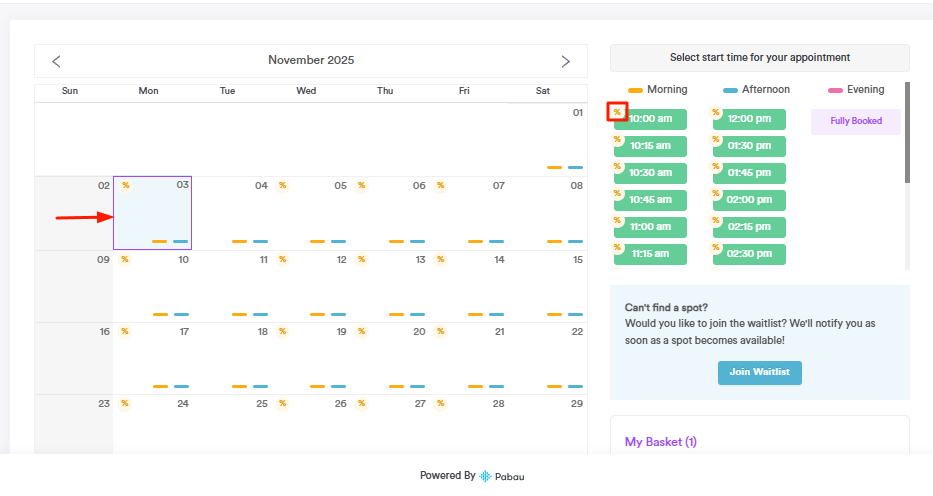
Task: Go to previous month arrow
Action: tap(56, 61)
